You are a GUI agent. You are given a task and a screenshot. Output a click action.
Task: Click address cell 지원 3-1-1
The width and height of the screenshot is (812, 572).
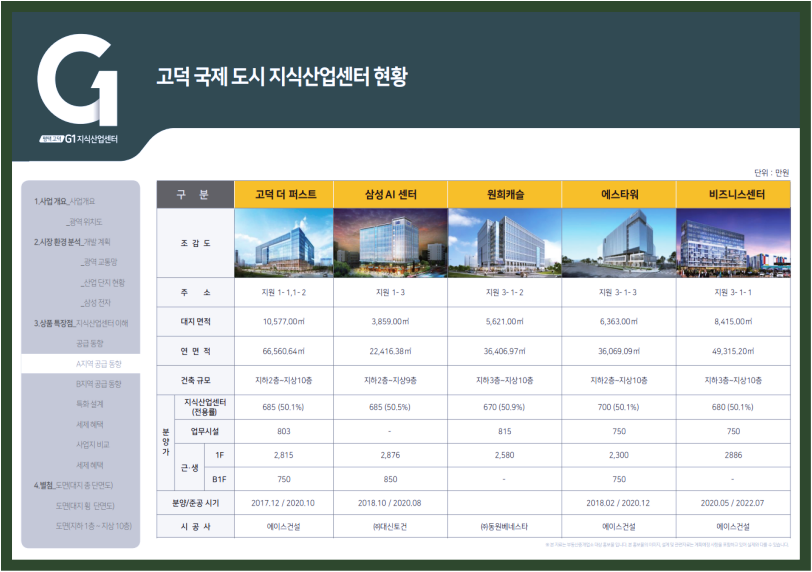(x=733, y=292)
